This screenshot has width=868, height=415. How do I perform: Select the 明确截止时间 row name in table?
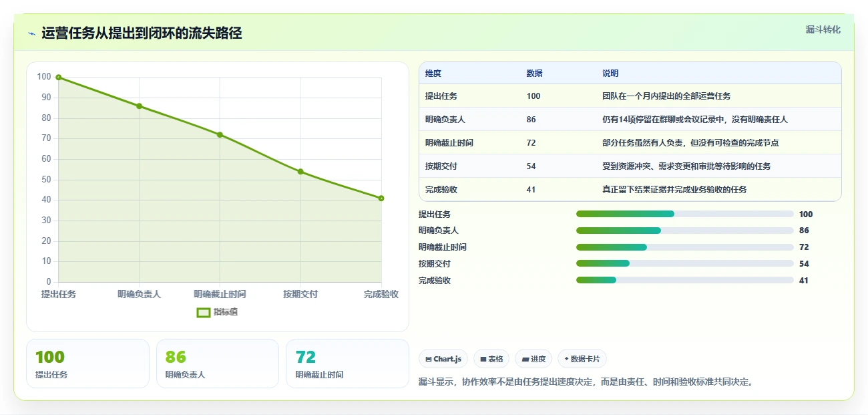[x=449, y=143]
